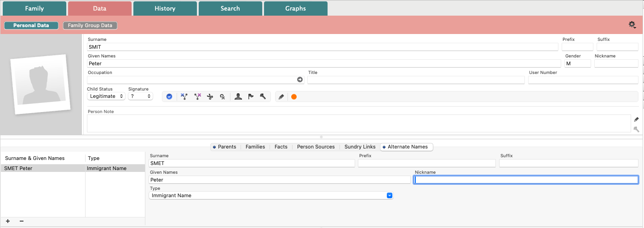
Task: Click the magnifier with X icon
Action: 222,97
